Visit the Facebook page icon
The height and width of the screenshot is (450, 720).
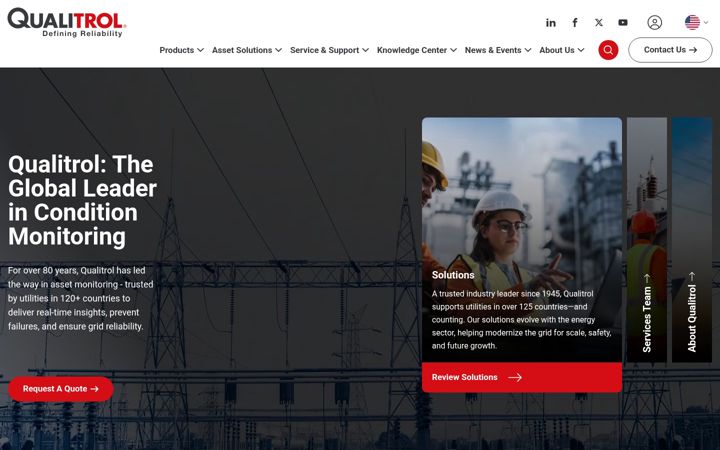click(574, 22)
